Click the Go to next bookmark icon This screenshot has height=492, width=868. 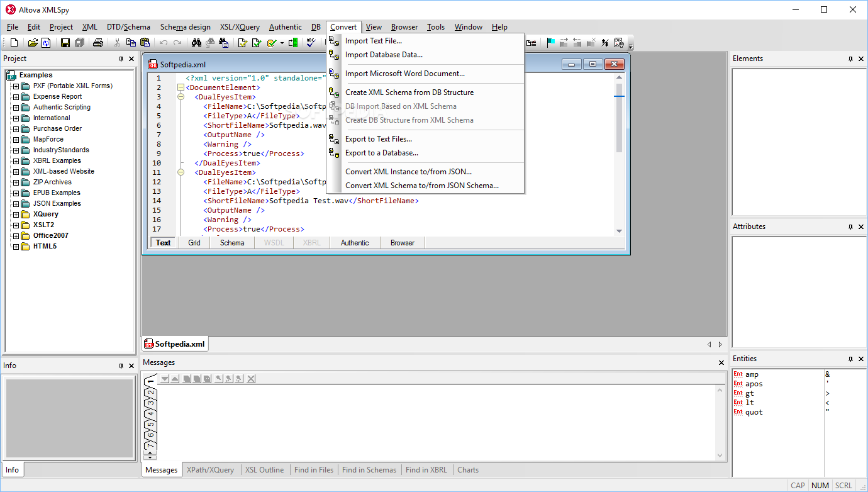pyautogui.click(x=564, y=43)
